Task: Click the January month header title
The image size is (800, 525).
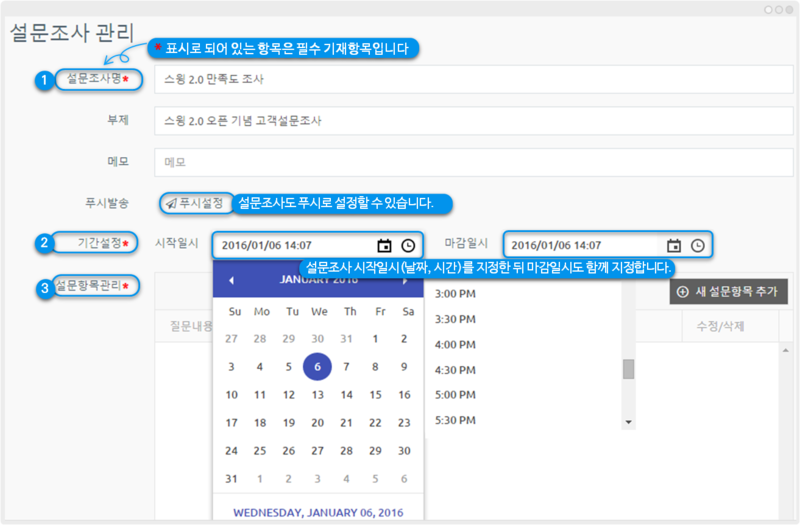Action: coord(318,282)
